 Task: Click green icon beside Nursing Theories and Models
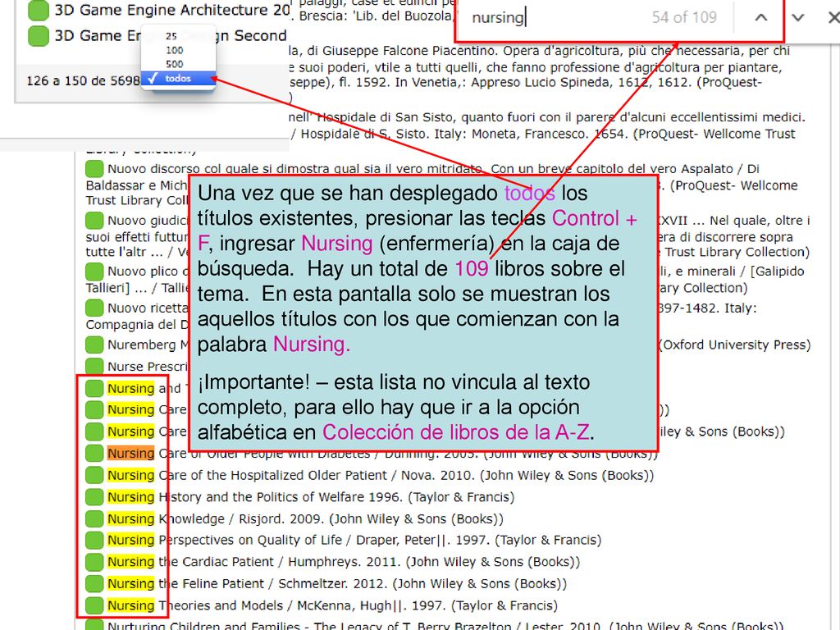pos(94,605)
